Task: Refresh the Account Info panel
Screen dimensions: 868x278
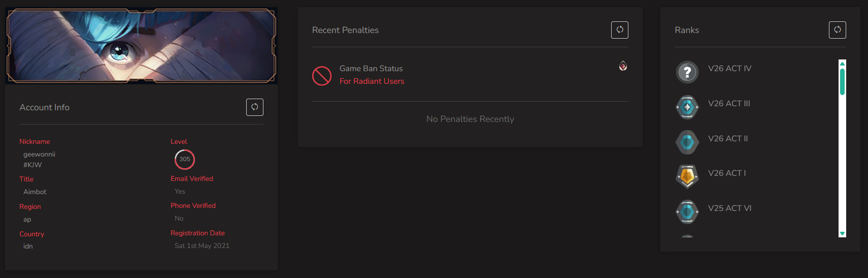Action: point(255,107)
